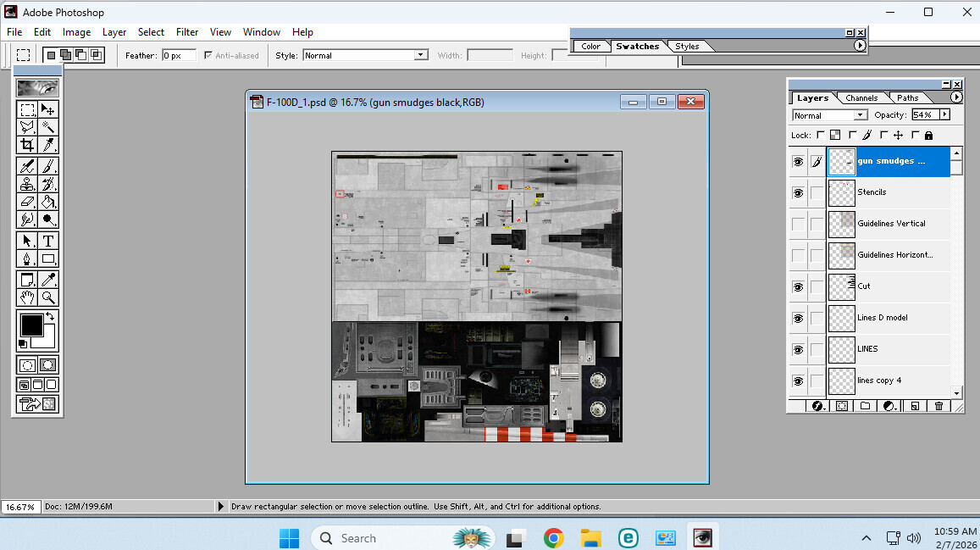The height and width of the screenshot is (550, 980).
Task: Show the Guidelines Vertical layer
Action: pos(797,224)
